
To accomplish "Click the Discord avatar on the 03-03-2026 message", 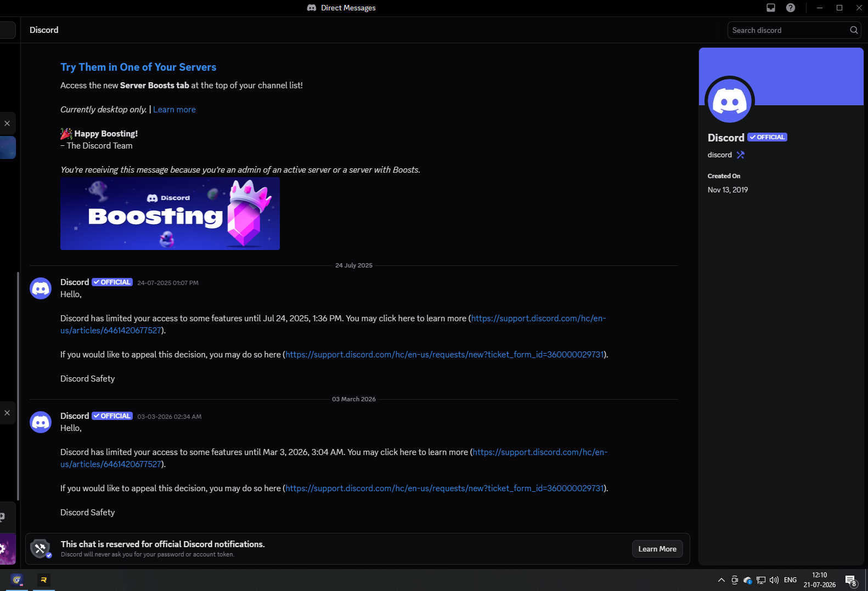I will [41, 422].
